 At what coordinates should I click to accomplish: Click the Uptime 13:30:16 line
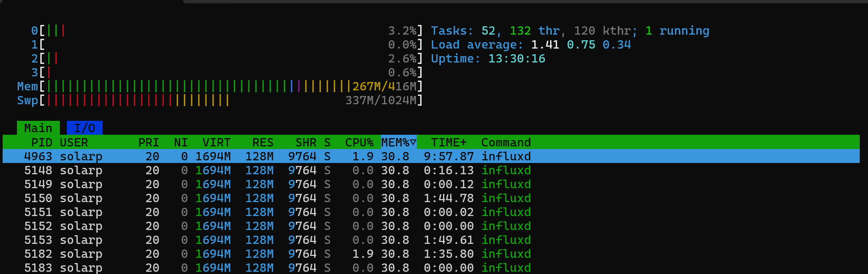click(x=488, y=58)
